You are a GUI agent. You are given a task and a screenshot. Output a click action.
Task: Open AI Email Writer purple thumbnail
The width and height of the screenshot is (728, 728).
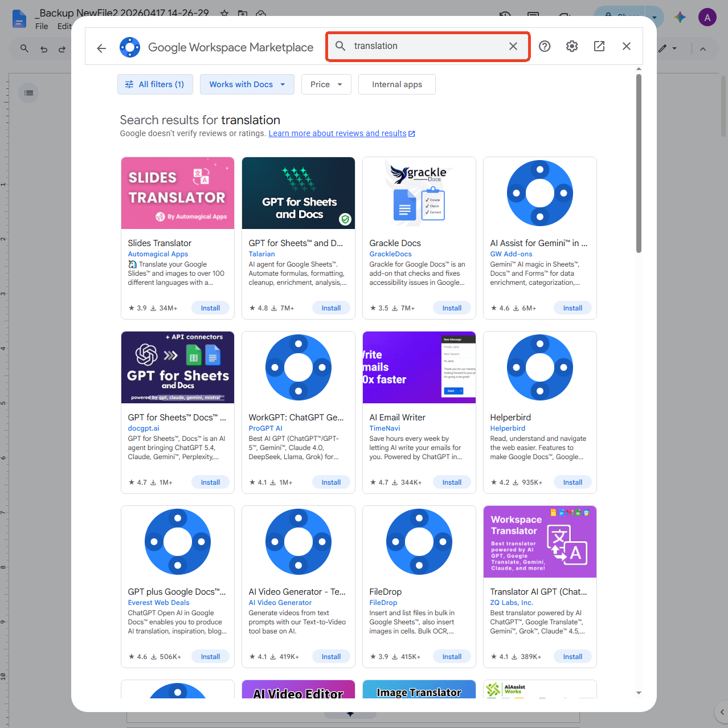pos(419,367)
